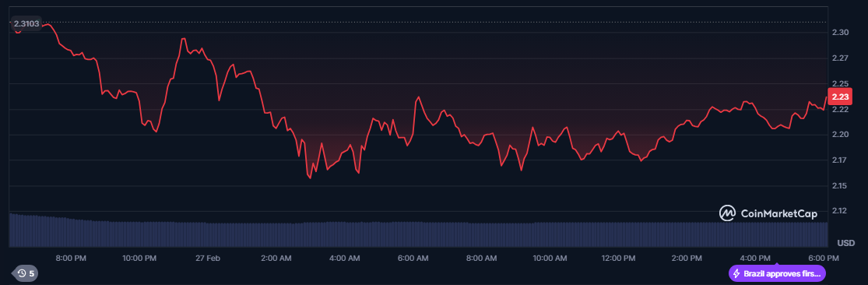Click the USD currency label
The height and width of the screenshot is (285, 868).
[846, 243]
